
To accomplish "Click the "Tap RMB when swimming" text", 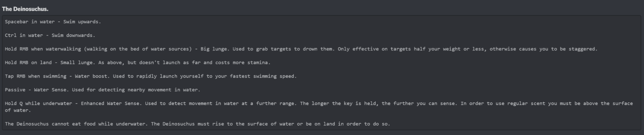I will (x=35, y=76).
